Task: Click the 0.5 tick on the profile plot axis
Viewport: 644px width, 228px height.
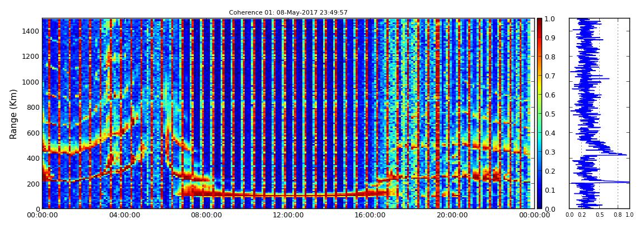Action: [600, 215]
